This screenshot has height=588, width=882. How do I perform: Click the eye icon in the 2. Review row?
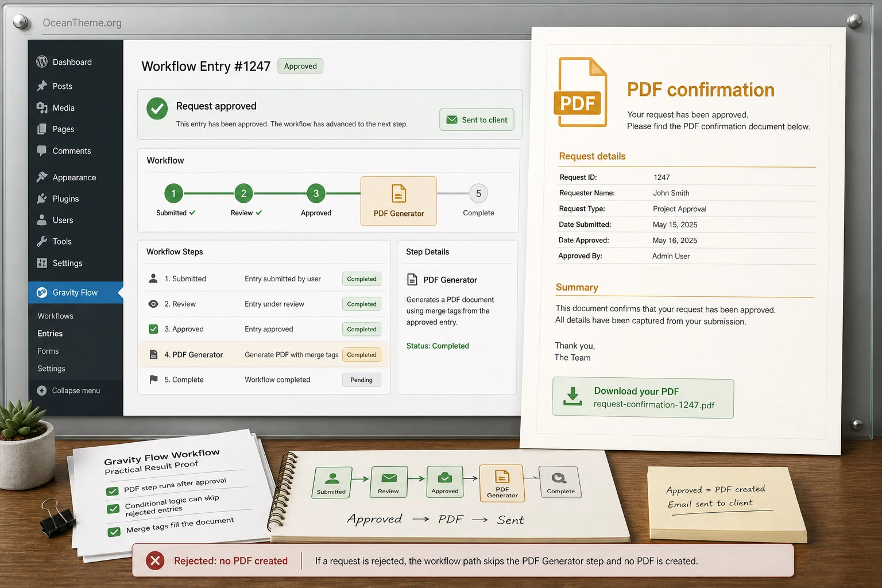coord(153,304)
